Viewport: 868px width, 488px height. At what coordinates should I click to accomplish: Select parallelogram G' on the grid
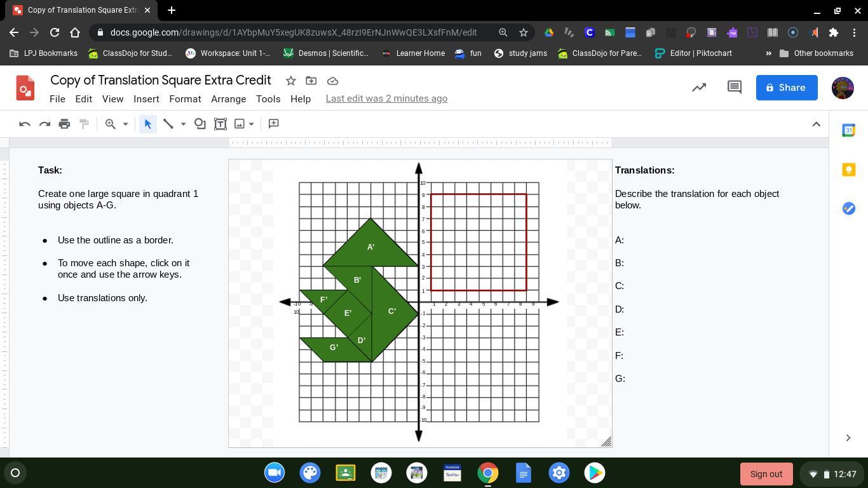(x=335, y=349)
